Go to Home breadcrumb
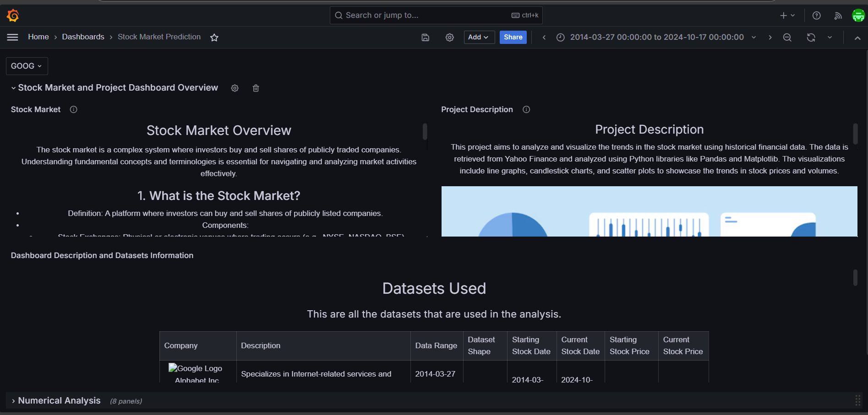Viewport: 868px width, 415px height. pyautogui.click(x=38, y=37)
